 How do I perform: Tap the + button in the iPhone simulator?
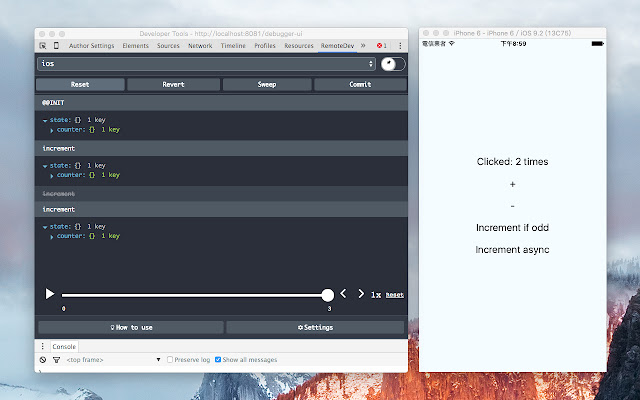tap(512, 184)
